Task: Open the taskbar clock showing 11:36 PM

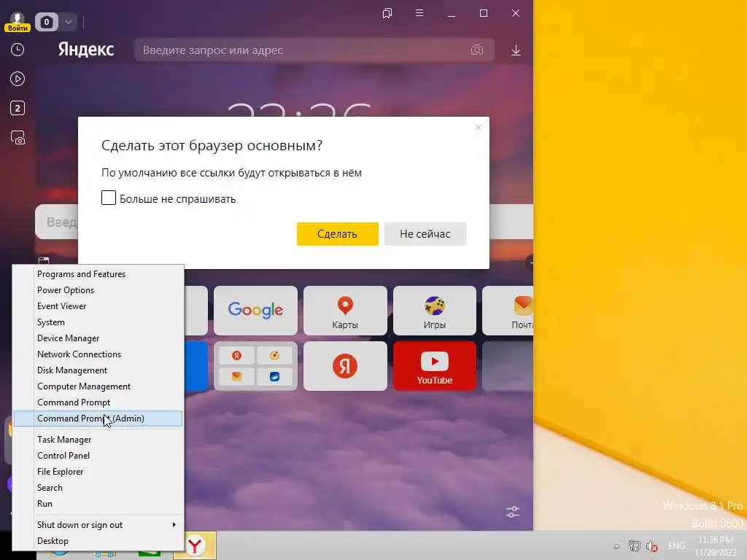Action: pyautogui.click(x=716, y=546)
